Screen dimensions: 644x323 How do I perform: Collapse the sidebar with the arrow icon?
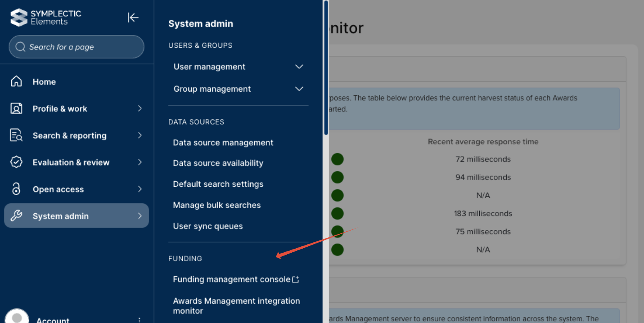(x=133, y=18)
